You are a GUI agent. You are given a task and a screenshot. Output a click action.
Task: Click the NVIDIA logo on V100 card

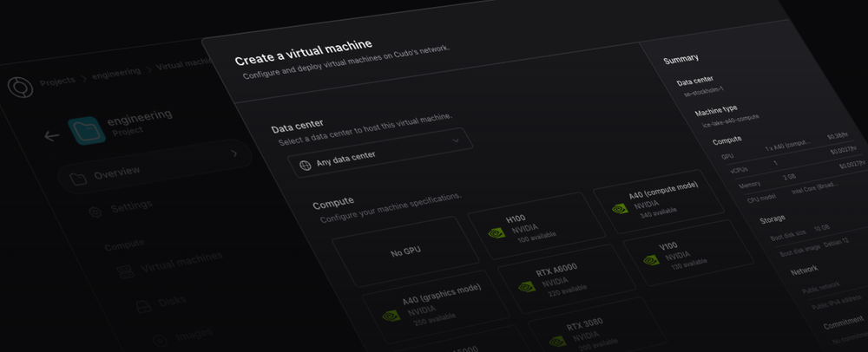coord(649,258)
